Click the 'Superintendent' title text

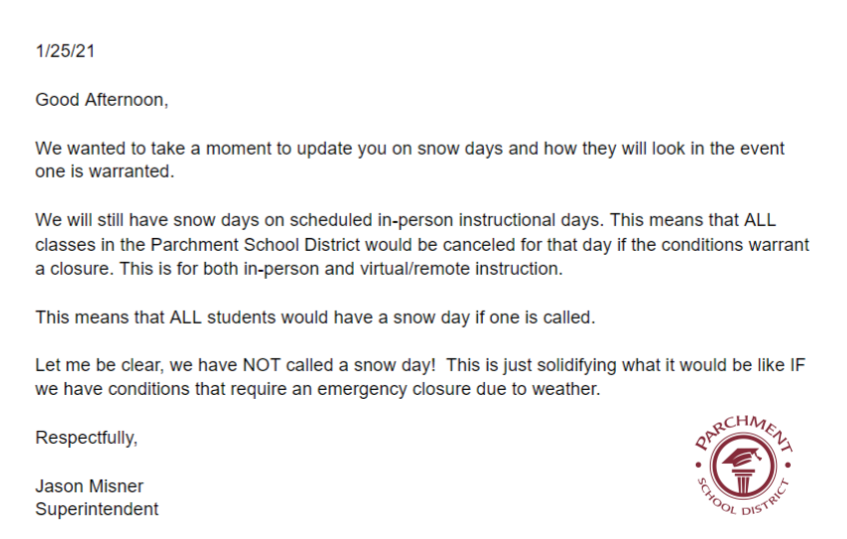97,509
